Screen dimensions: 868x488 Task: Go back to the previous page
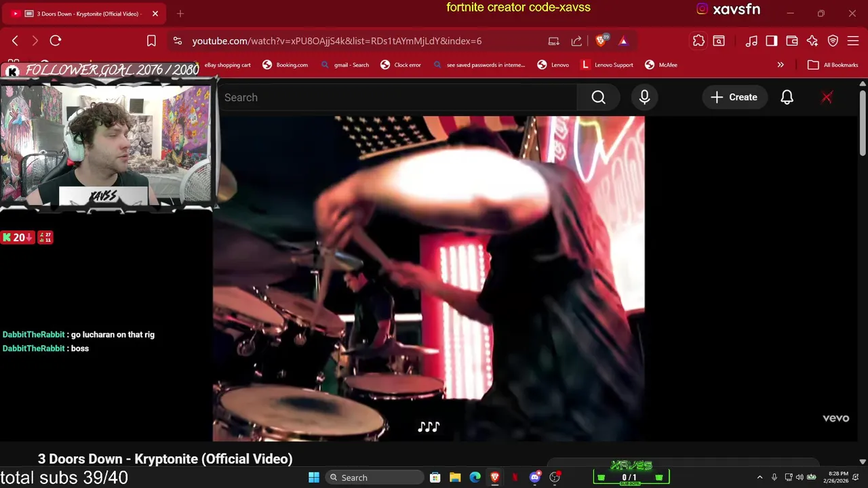pos(15,41)
